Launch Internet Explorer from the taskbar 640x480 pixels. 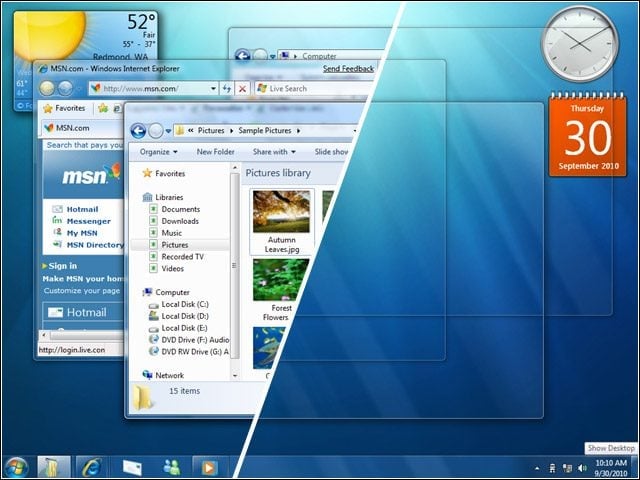pos(91,467)
